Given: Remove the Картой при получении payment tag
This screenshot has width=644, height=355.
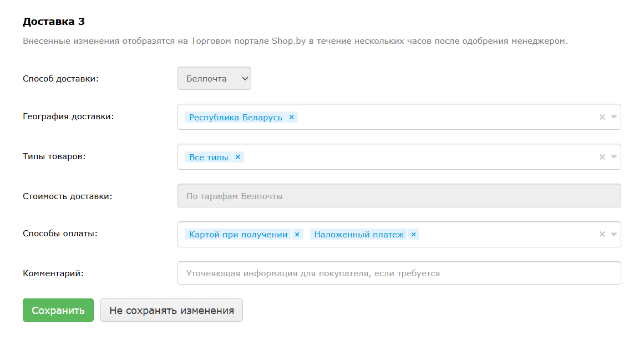Looking at the screenshot, I should (297, 235).
